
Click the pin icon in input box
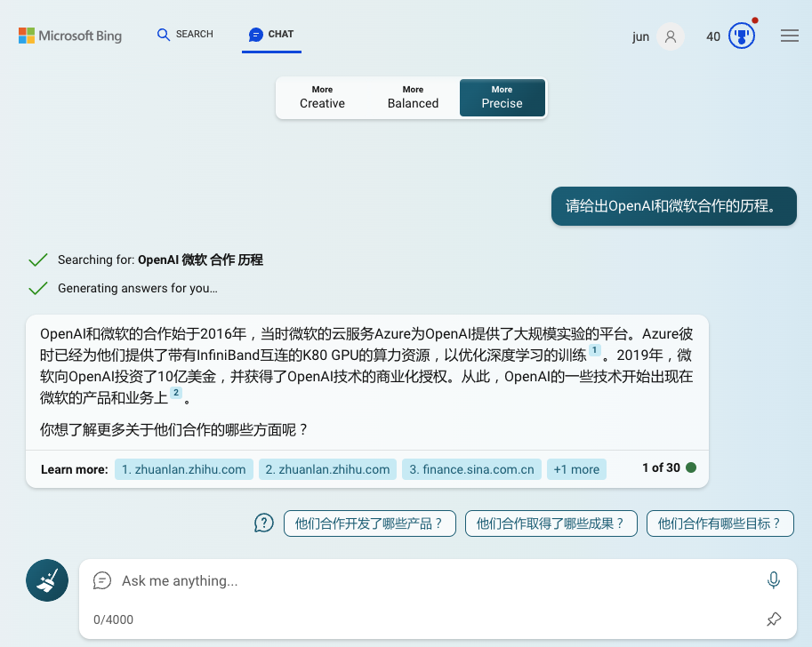tap(774, 619)
